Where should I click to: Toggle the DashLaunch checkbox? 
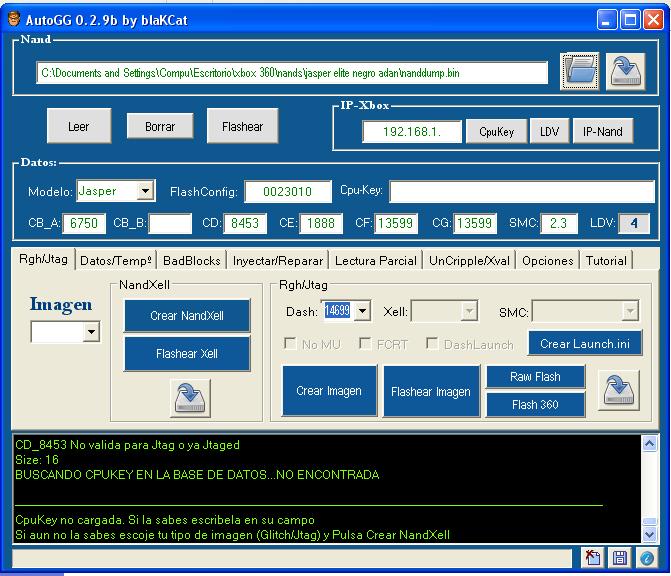432,343
